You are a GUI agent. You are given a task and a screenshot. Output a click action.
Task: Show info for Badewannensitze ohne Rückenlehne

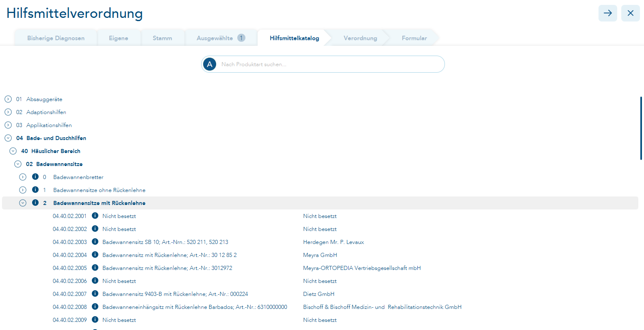click(35, 190)
